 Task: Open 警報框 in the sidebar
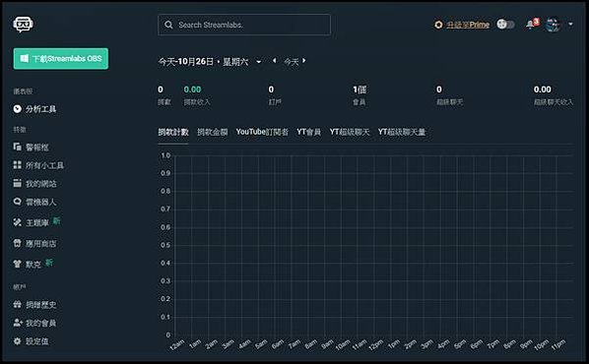[37, 148]
